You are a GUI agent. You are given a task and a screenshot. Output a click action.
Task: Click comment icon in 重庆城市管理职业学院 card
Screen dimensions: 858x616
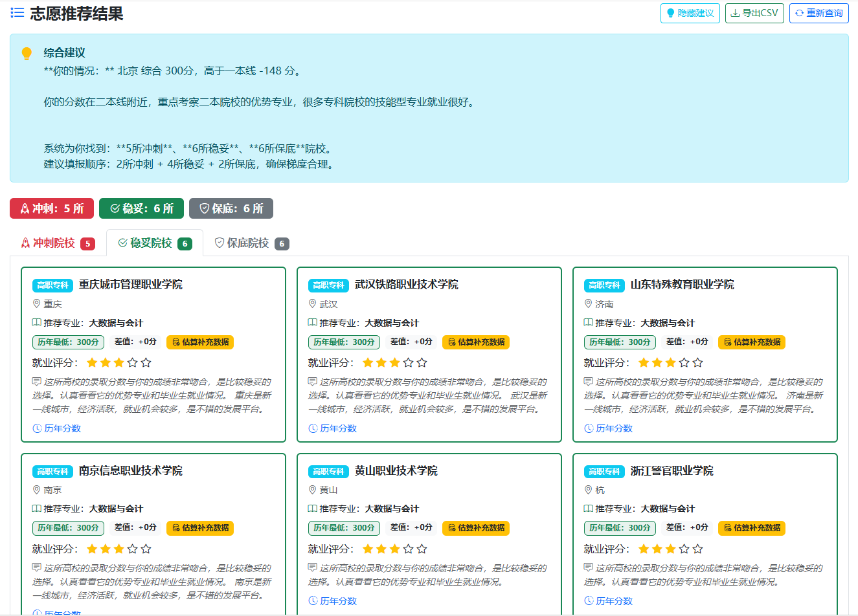click(37, 382)
